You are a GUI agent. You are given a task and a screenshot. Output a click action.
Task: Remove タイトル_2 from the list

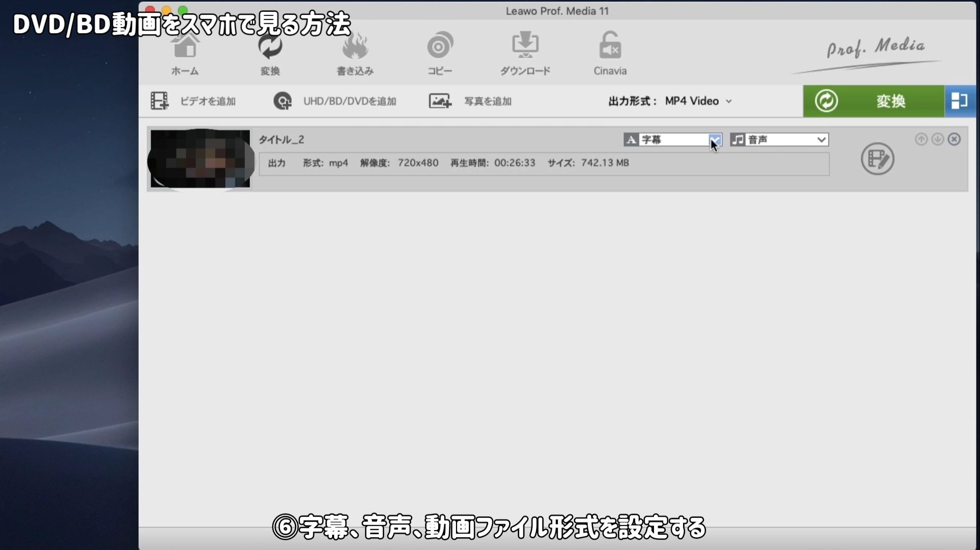pyautogui.click(x=954, y=139)
